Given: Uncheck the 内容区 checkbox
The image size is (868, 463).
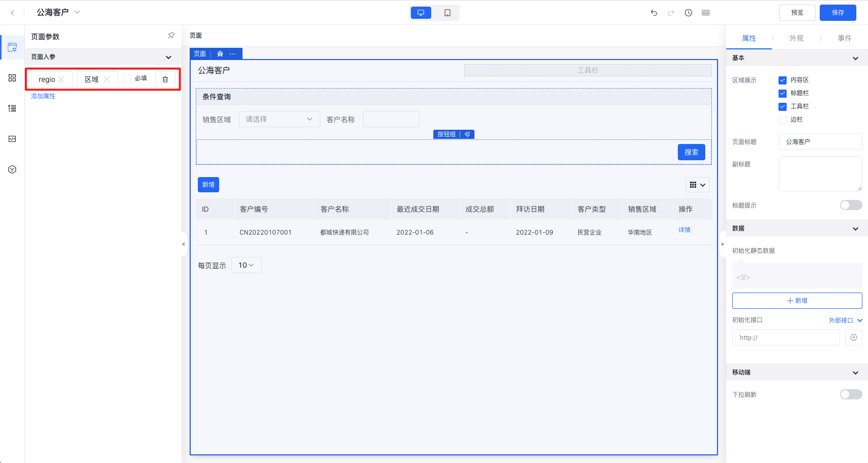Looking at the screenshot, I should [783, 80].
